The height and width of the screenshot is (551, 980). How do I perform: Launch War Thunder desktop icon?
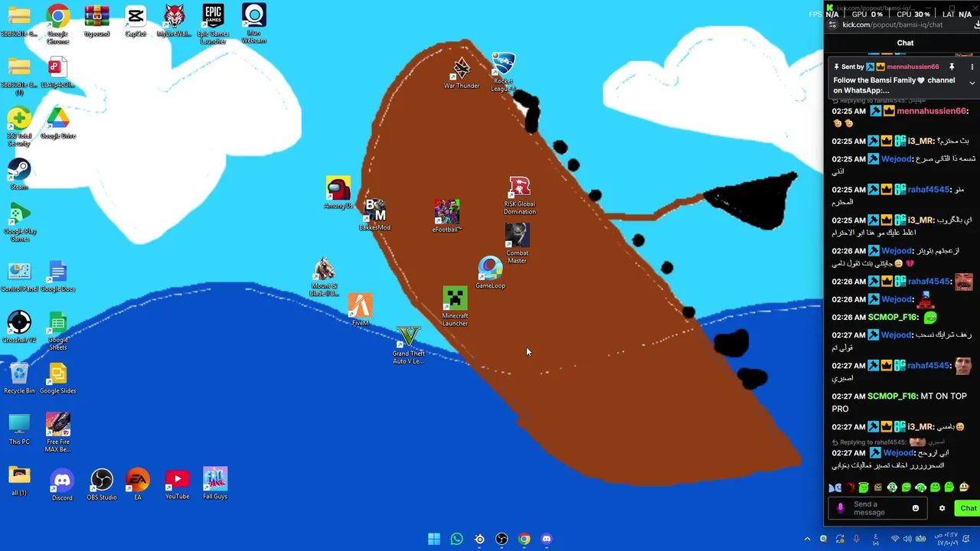pyautogui.click(x=462, y=73)
